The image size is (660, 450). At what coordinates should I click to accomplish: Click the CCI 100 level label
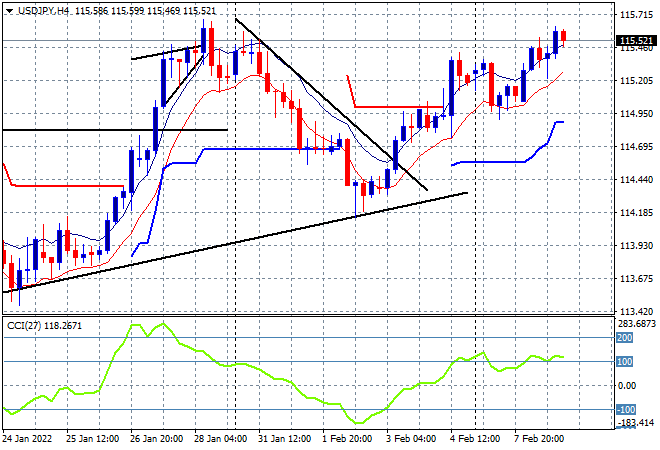(625, 362)
